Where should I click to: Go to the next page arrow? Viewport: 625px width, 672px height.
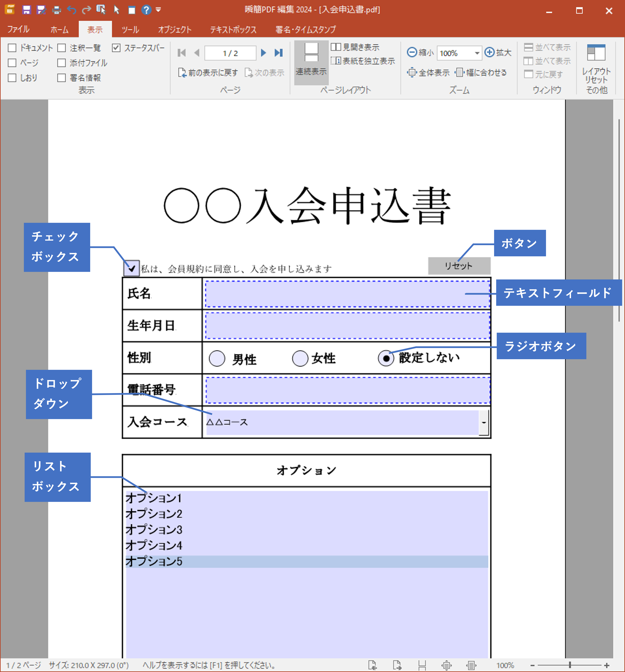pyautogui.click(x=264, y=53)
